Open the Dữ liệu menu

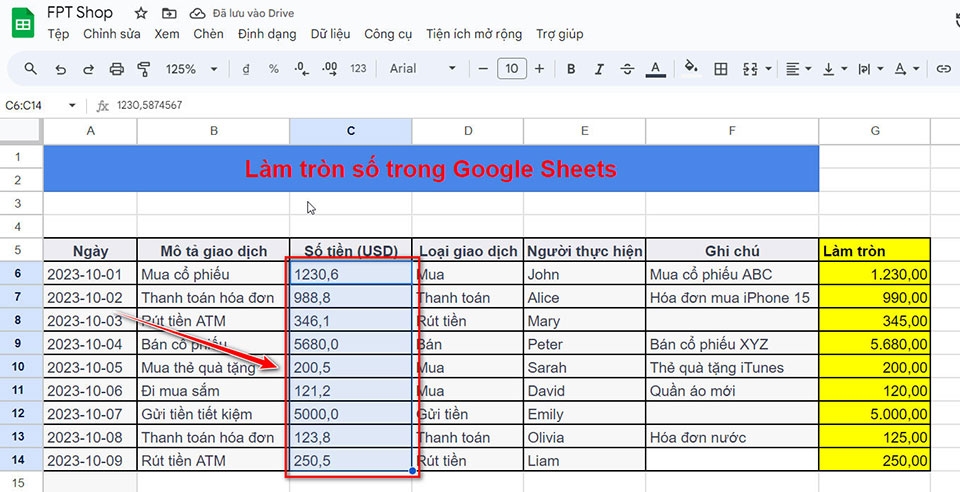[x=331, y=34]
